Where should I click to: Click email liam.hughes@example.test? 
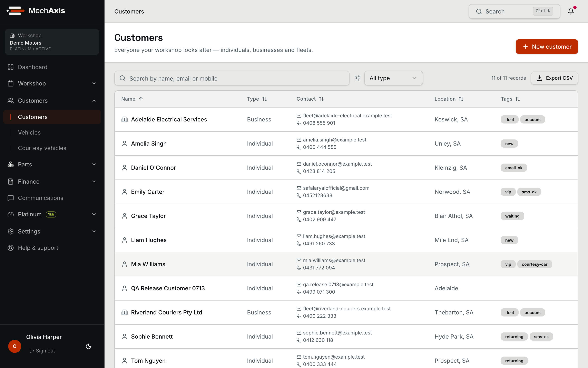334,236
